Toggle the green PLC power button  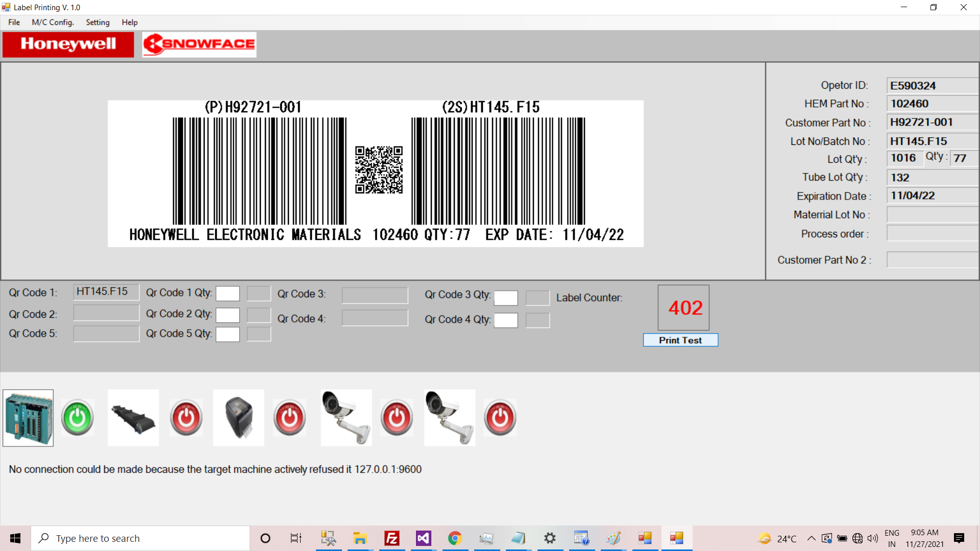78,418
